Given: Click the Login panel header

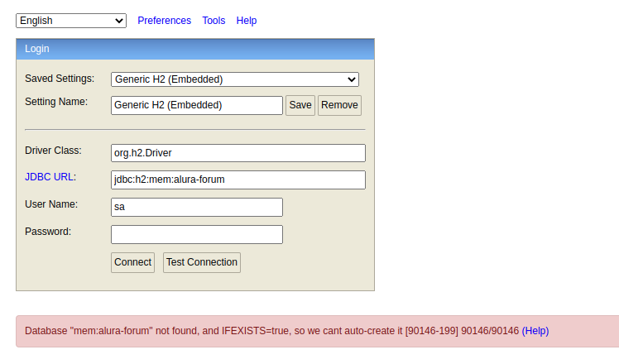Looking at the screenshot, I should click(x=195, y=49).
